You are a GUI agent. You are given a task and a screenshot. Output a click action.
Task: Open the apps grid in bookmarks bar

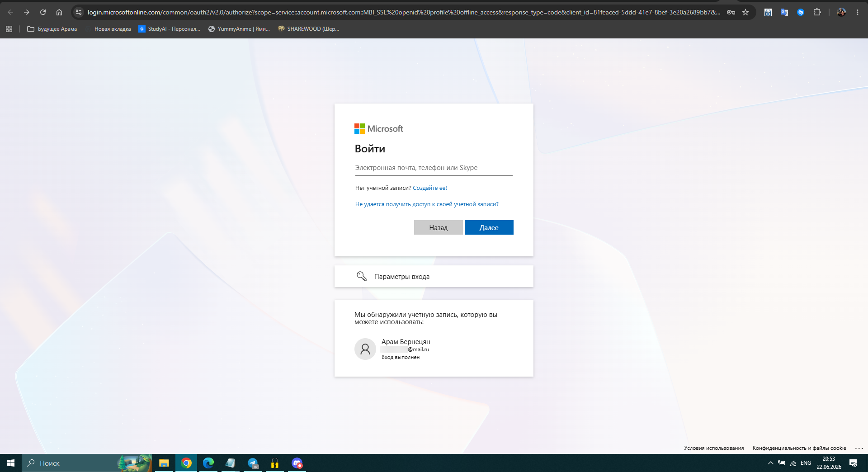[9, 29]
